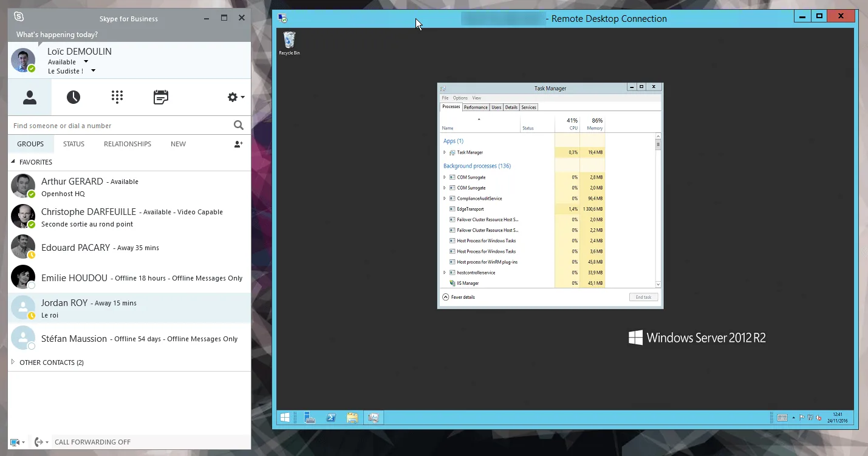This screenshot has height=456, width=868.
Task: Open the Available status dropdown
Action: coord(86,61)
